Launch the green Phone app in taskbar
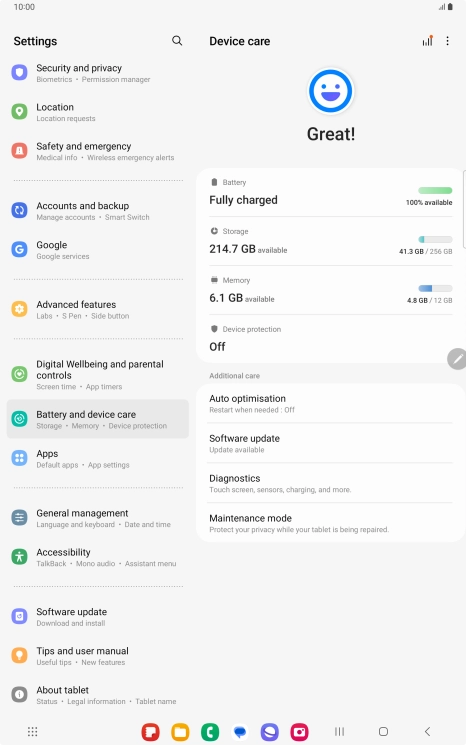 [x=210, y=732]
